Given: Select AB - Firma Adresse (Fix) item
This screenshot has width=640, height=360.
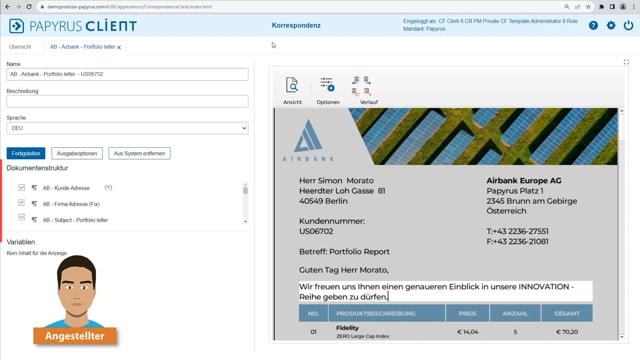Looking at the screenshot, I should [x=71, y=204].
